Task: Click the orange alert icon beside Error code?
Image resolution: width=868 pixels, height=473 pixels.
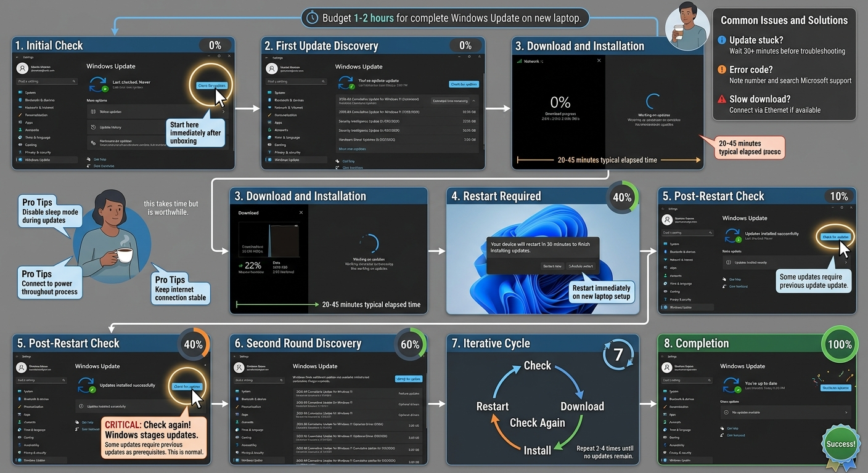Action: tap(722, 70)
